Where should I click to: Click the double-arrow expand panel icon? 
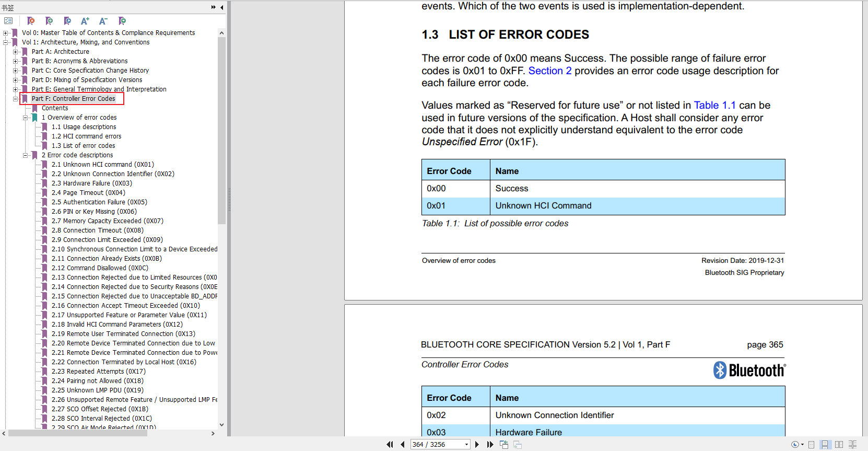point(213,7)
